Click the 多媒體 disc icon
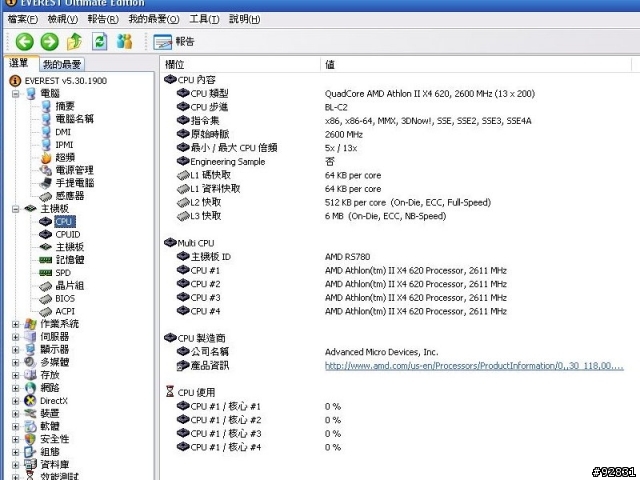This screenshot has width=640, height=480. (x=30, y=363)
